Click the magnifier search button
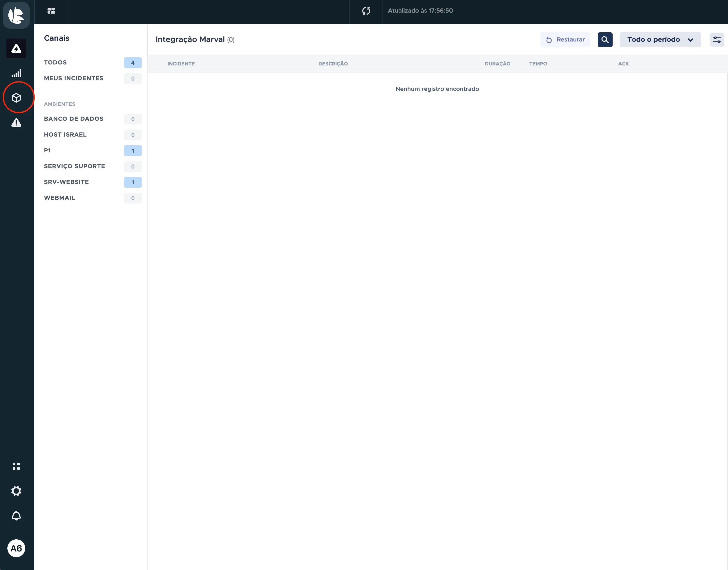728x570 pixels. pos(605,40)
